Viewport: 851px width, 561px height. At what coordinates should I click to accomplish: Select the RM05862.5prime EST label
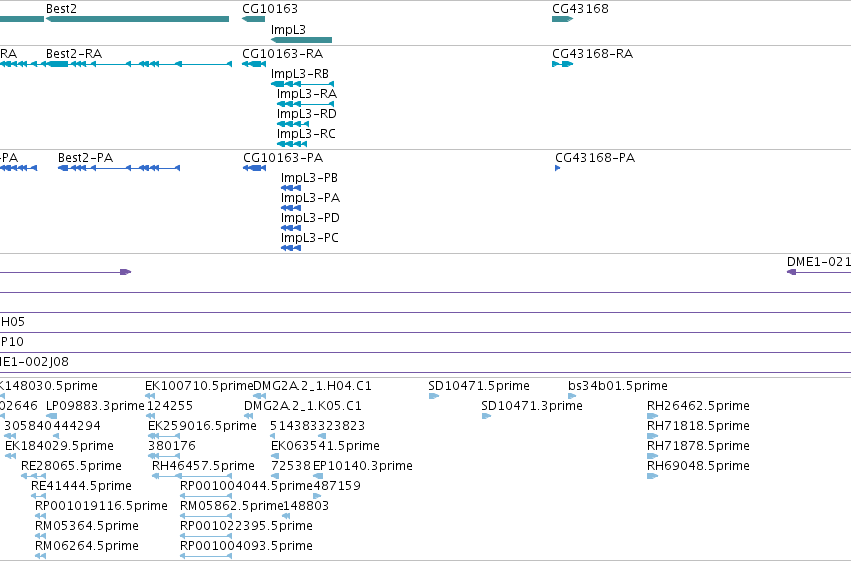pyautogui.click(x=232, y=506)
